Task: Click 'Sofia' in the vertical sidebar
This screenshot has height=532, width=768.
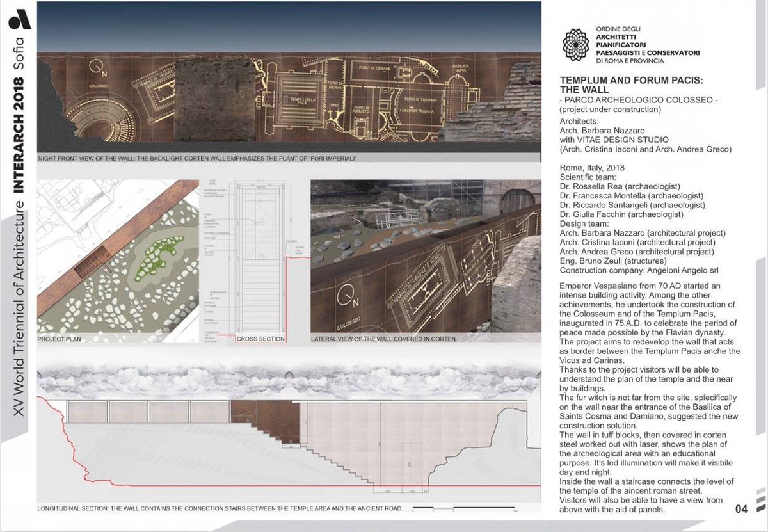Action: 20,53
